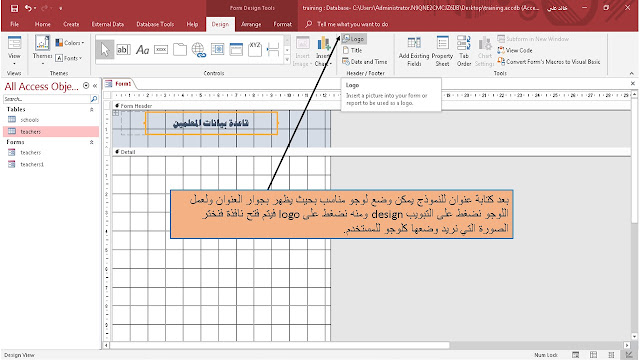Collapse the navigation pane with shutter arrows
640x360 pixels.
pos(95,86)
